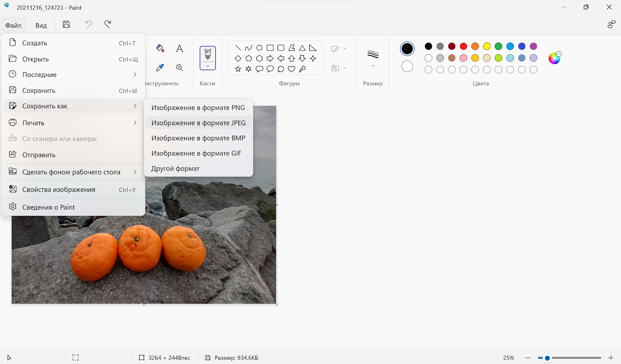Open the Edit colors rainbow wheel
Image resolution: width=621 pixels, height=364 pixels.
[x=554, y=58]
